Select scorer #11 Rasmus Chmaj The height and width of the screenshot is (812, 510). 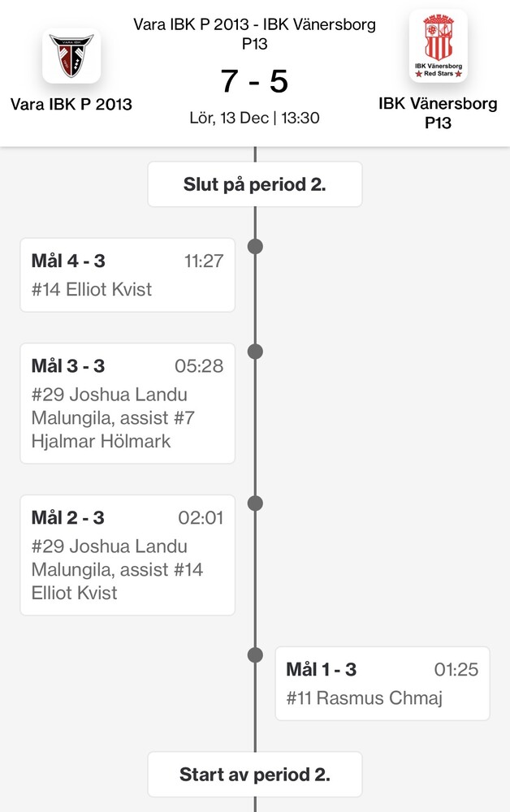coord(365,698)
